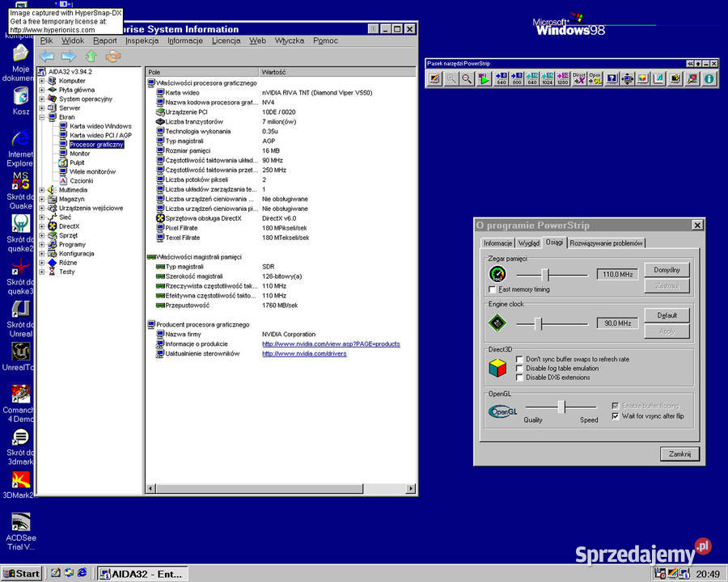Image resolution: width=728 pixels, height=582 pixels.
Task: Expand the Multimedia tree node
Action: (42, 190)
